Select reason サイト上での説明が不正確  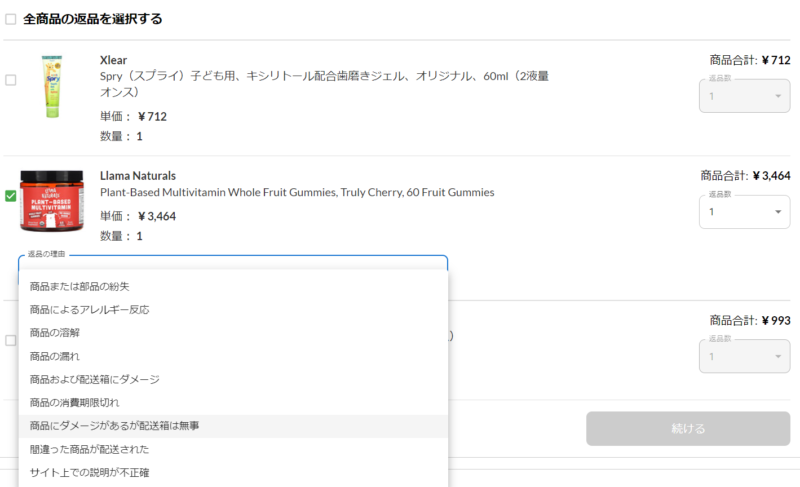(233, 473)
